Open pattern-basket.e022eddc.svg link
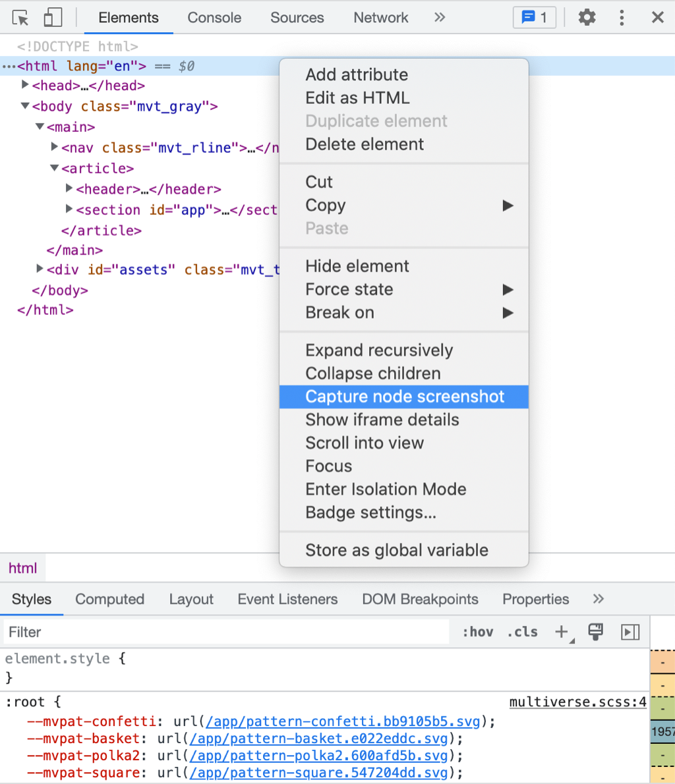The height and width of the screenshot is (784, 675). [319, 739]
